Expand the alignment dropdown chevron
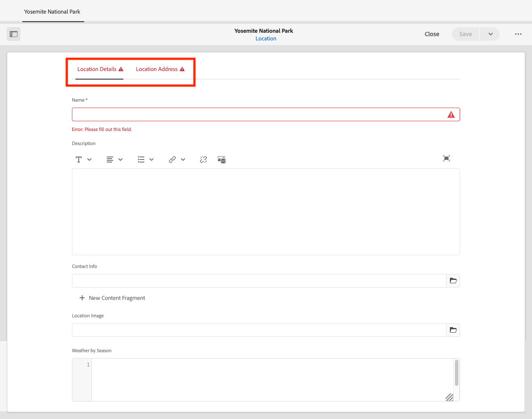Viewport: 532px width, 419px height. point(120,160)
